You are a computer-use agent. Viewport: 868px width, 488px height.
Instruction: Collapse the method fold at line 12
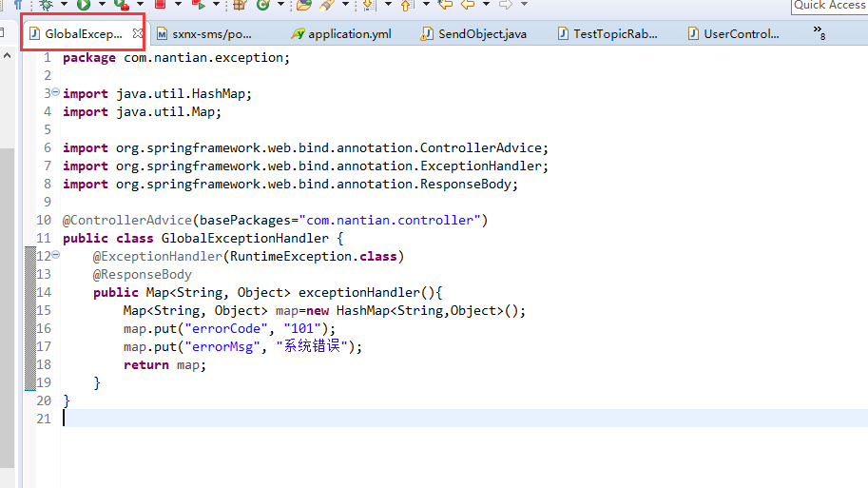tap(55, 255)
